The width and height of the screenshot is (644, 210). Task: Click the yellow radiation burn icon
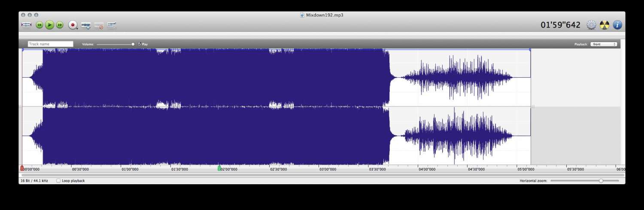605,25
